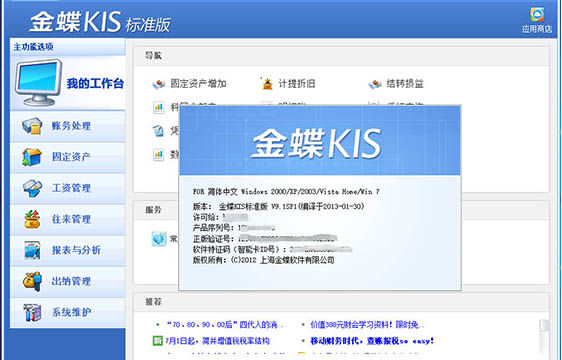Click the FOR 简体中文 Windows line
This screenshot has width=562, height=360.
click(x=286, y=192)
